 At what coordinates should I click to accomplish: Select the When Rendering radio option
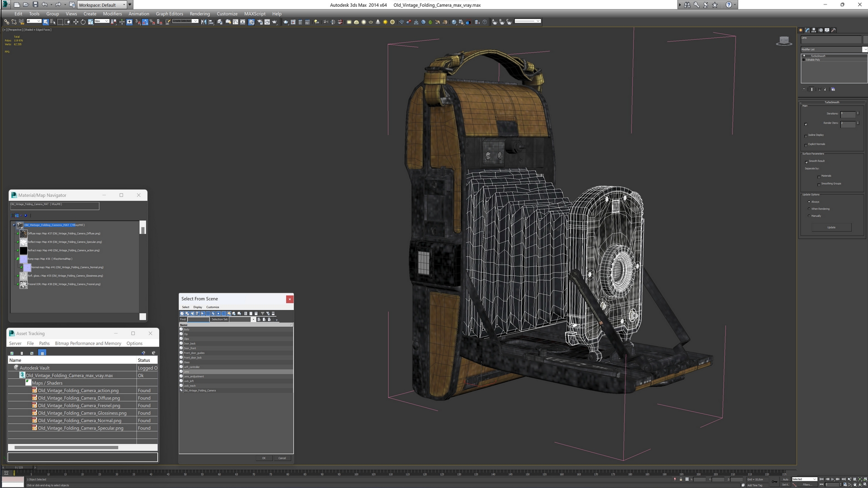click(x=809, y=209)
